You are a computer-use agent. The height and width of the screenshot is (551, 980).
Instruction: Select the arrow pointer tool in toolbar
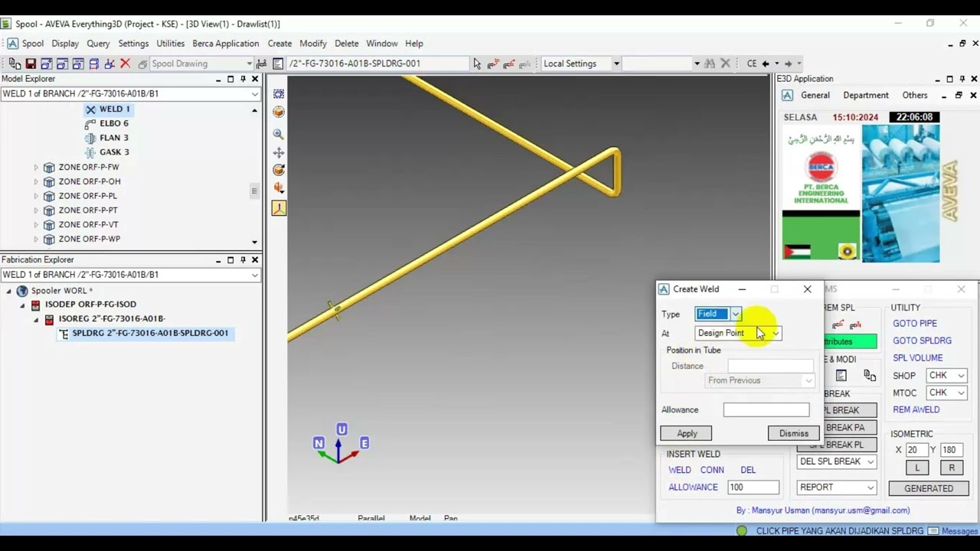pos(477,64)
